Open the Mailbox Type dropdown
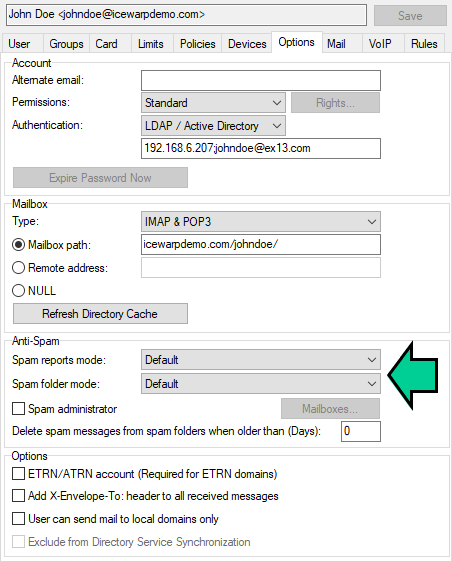Image resolution: width=452 pixels, height=561 pixels. tap(261, 222)
